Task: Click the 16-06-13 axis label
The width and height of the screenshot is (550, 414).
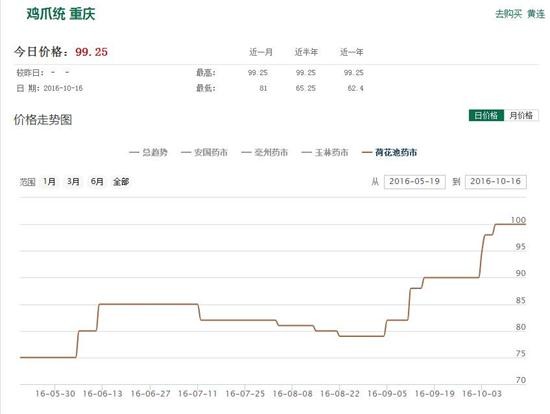Action: click(102, 394)
